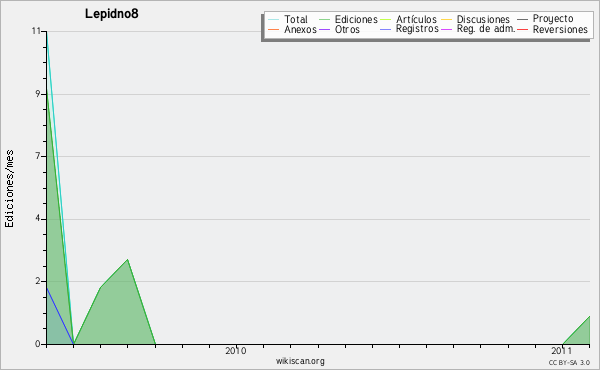Click the orange Anexos line swatch
Viewport: 600px width, 370px height.
(x=274, y=29)
